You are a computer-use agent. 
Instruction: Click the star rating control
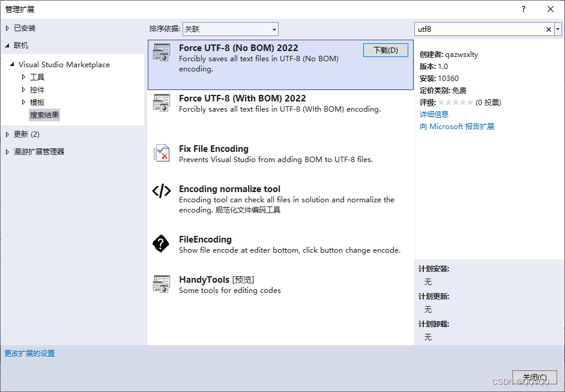click(x=456, y=103)
